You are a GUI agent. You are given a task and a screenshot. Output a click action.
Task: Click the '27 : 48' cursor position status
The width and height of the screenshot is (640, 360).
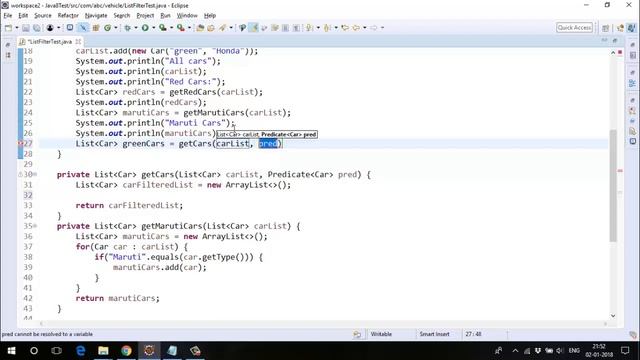(x=473, y=334)
